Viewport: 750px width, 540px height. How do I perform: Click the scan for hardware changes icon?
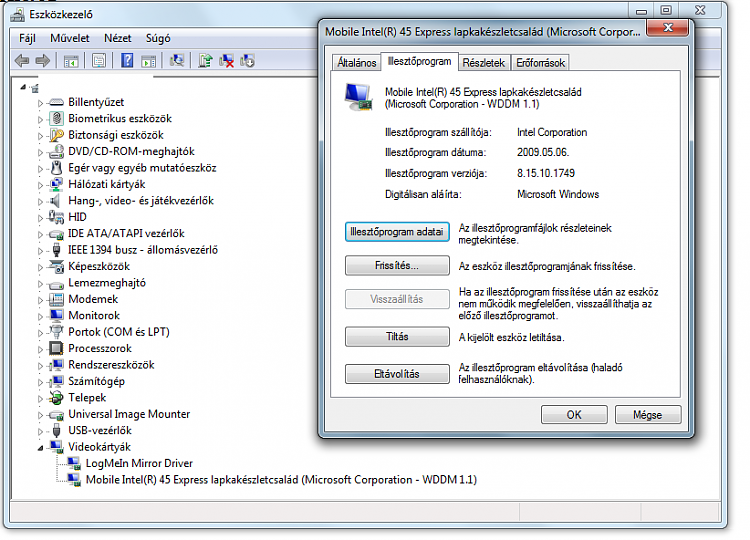[177, 60]
